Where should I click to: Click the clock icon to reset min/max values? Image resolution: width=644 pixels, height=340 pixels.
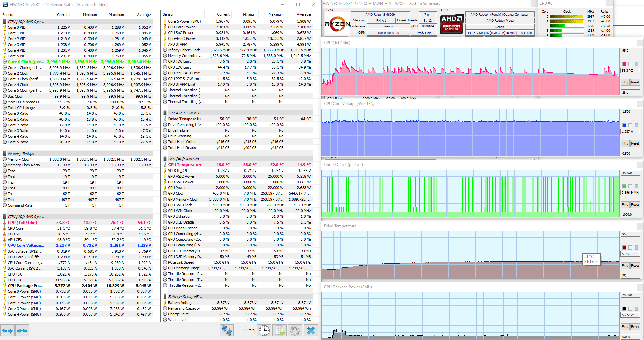click(x=264, y=331)
